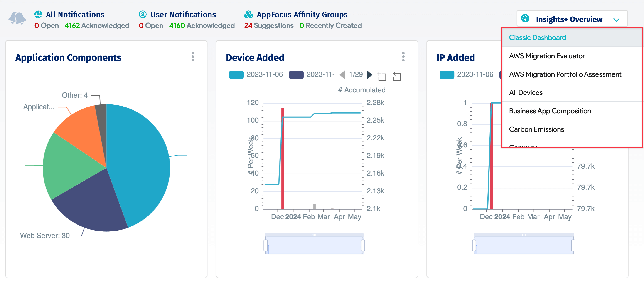Click the reset zoom icon on Device Added chart
644x283 pixels.
[397, 76]
